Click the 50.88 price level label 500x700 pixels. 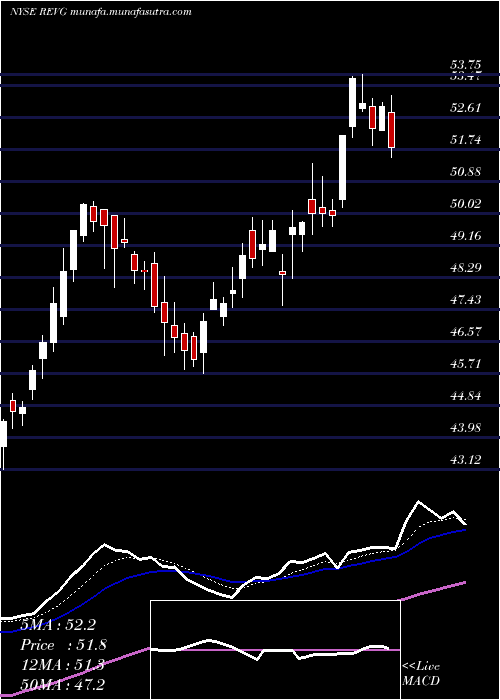pos(467,171)
